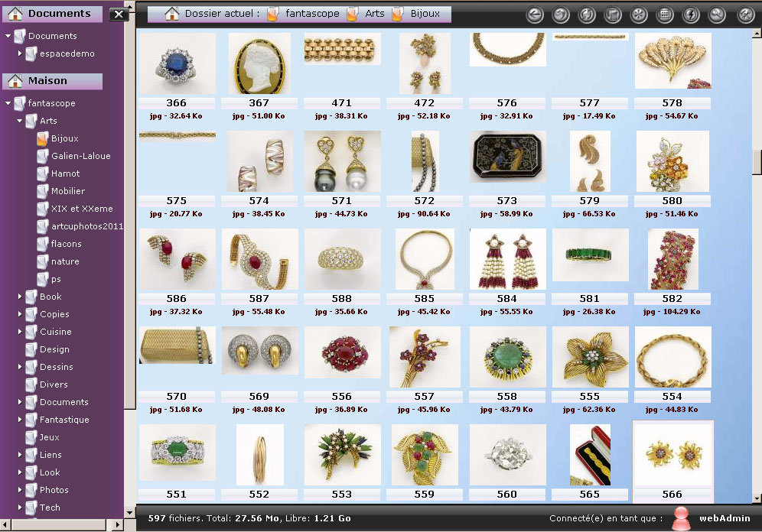
Task: Click the main pane vertical scrollbar thumb
Action: tap(757, 163)
